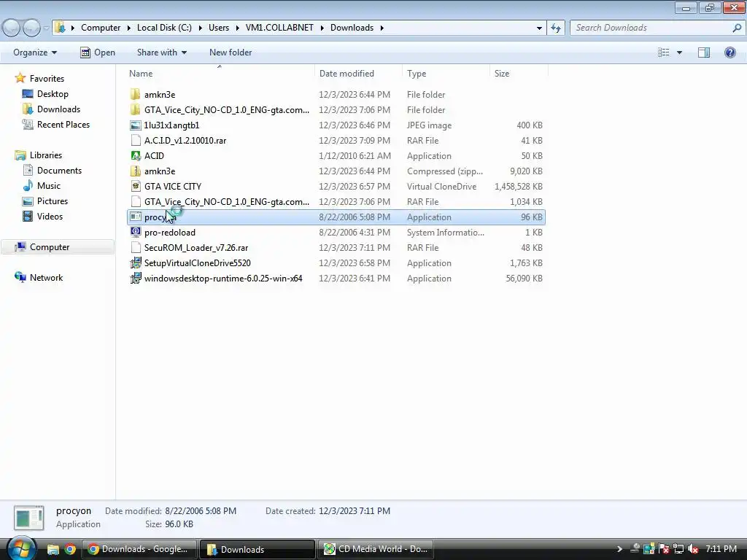The width and height of the screenshot is (747, 560).
Task: Select the GTA VICE CITY disc image icon
Action: (x=135, y=186)
